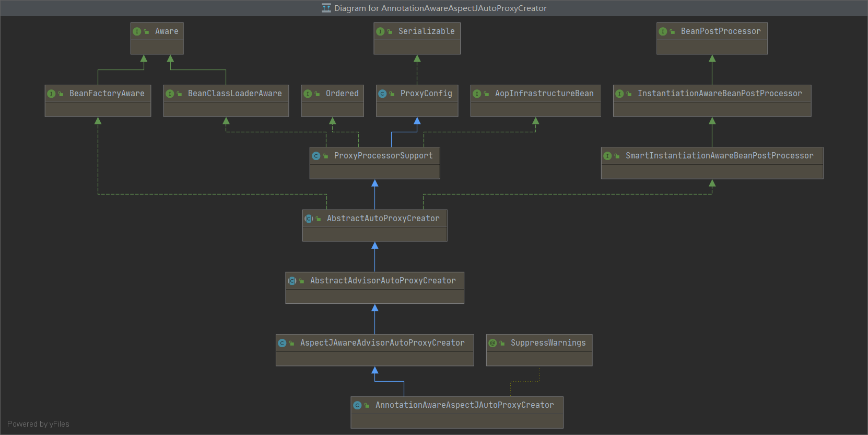Click the class icon on AspectJAwareAdvisorAutoProxyCreator
868x435 pixels.
(282, 343)
